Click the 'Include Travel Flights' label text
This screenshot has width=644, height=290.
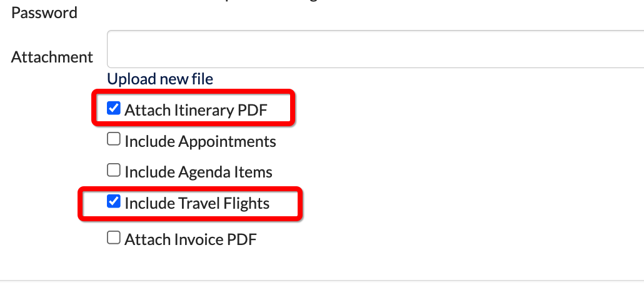(x=197, y=203)
